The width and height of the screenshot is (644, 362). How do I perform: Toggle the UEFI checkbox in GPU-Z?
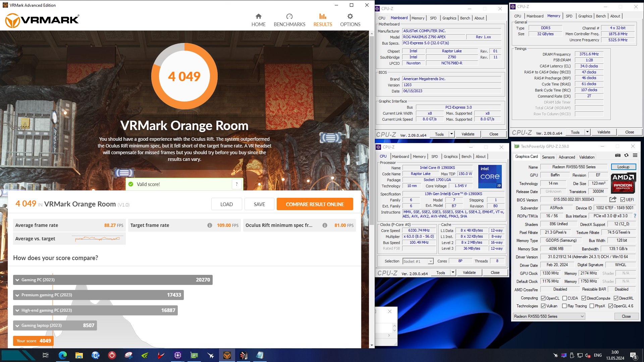pyautogui.click(x=623, y=200)
